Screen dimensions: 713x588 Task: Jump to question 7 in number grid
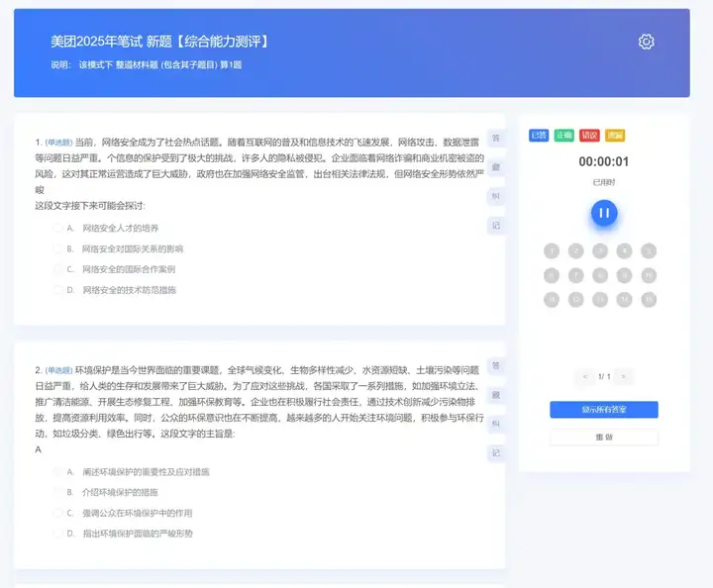tap(575, 275)
